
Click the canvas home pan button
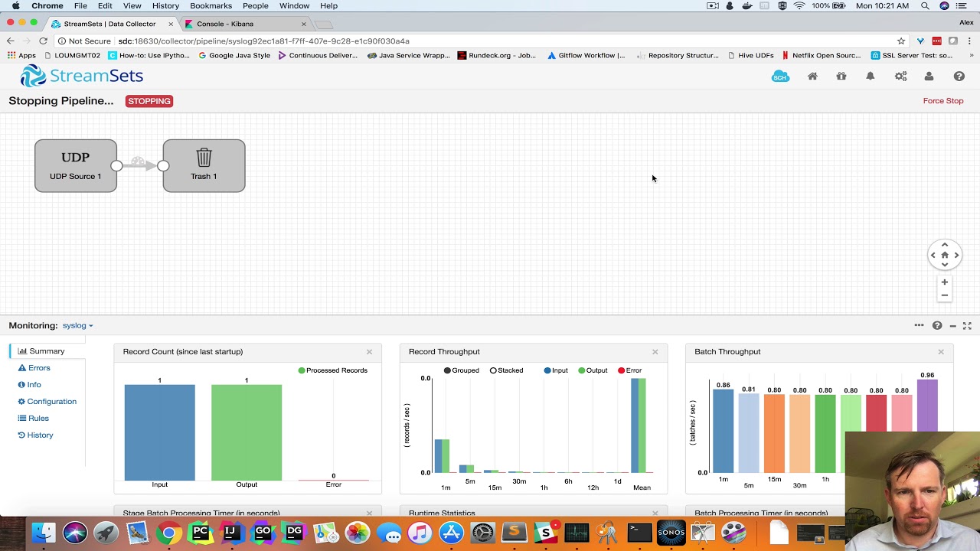tap(945, 255)
